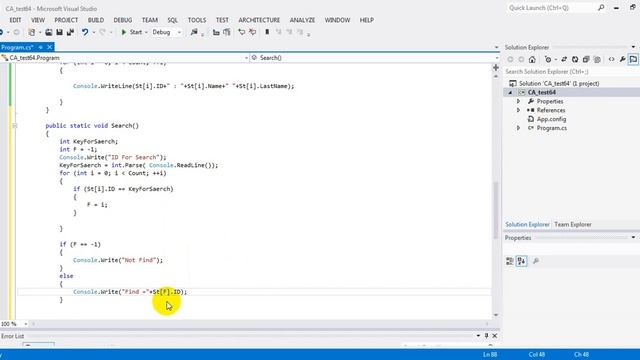Open the Properties panel window options dropdown
Screen dimensions: 640x360
click(x=633, y=238)
